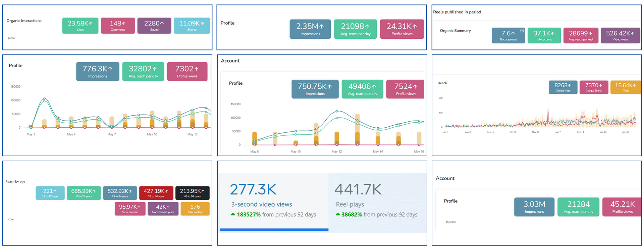Click the Jul 1 label on Reach chart
The height and width of the screenshot is (252, 644).
pos(445,132)
